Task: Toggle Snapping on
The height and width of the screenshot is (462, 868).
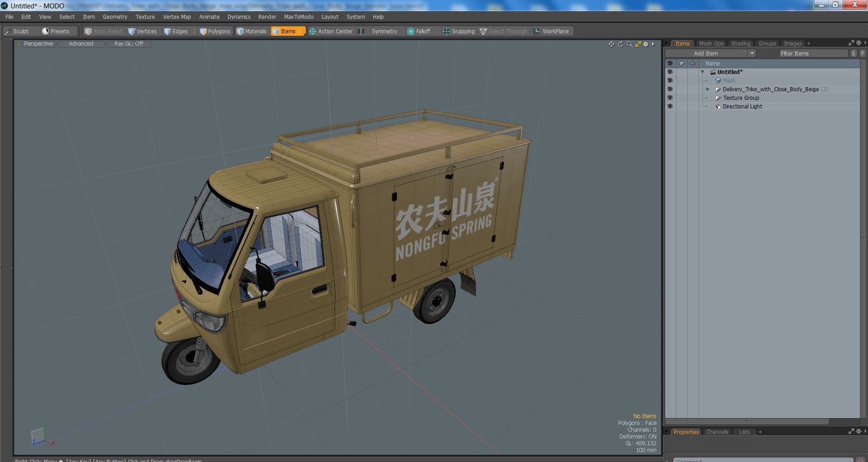Action: tap(458, 31)
